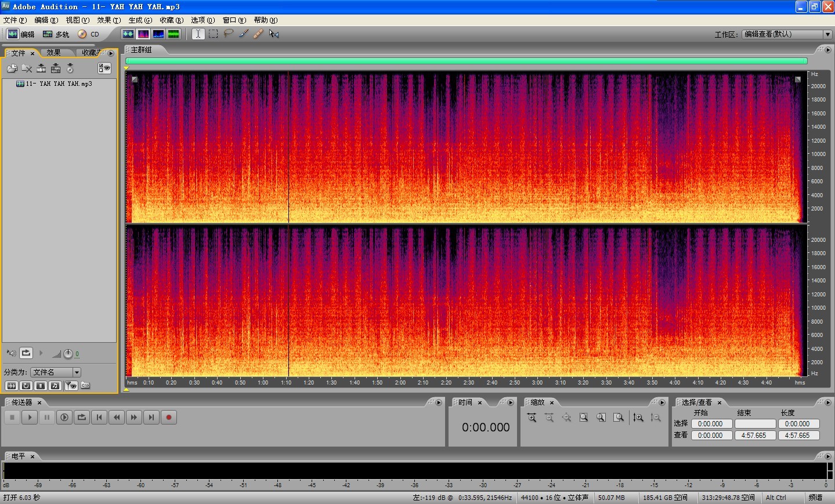Click the transport Play button
Viewport: 835px width, 504px height.
point(30,417)
